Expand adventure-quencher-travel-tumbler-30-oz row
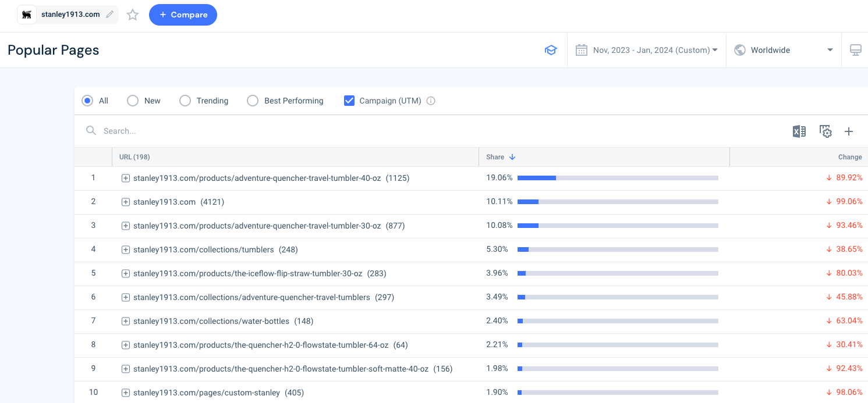 pyautogui.click(x=125, y=226)
